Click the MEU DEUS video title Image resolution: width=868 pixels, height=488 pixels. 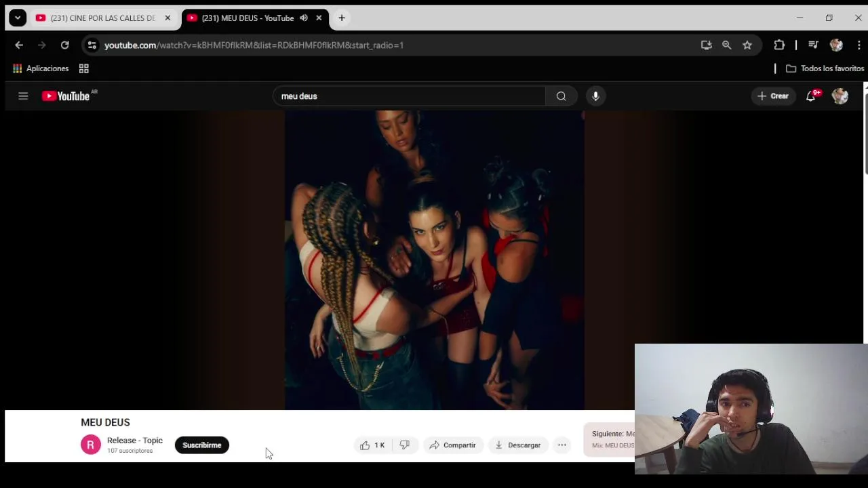click(x=105, y=422)
